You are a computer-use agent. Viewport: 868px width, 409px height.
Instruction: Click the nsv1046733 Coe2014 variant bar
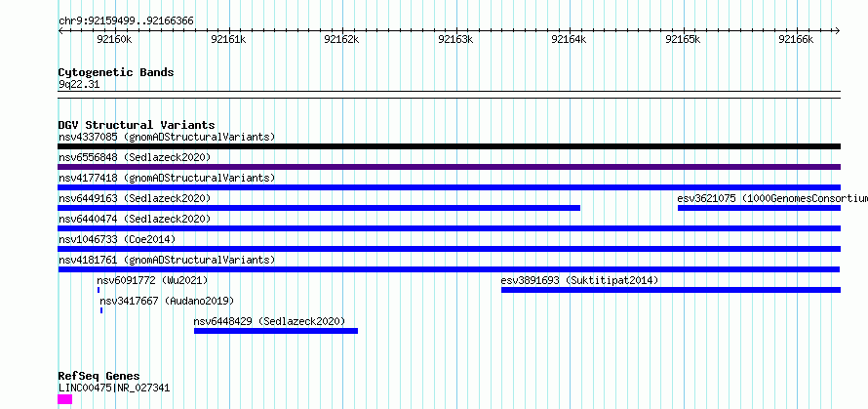point(449,249)
